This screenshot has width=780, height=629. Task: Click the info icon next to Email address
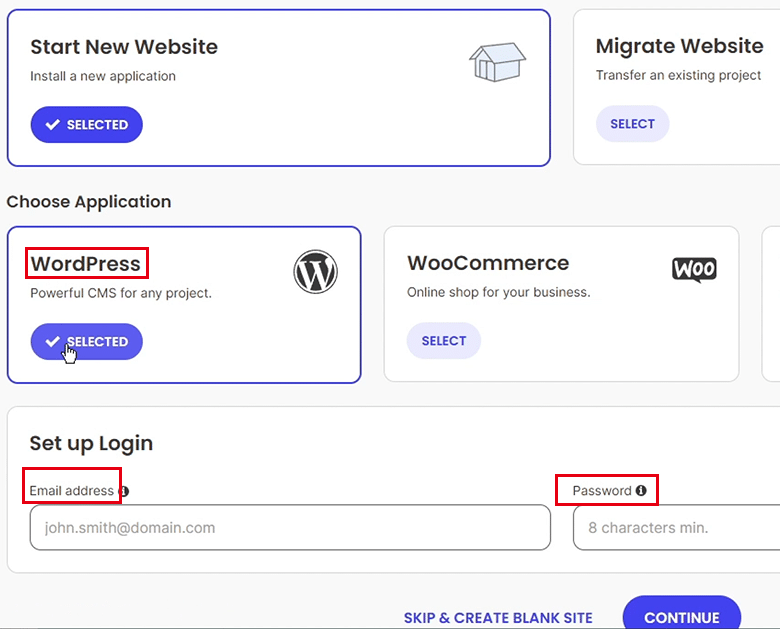point(124,491)
